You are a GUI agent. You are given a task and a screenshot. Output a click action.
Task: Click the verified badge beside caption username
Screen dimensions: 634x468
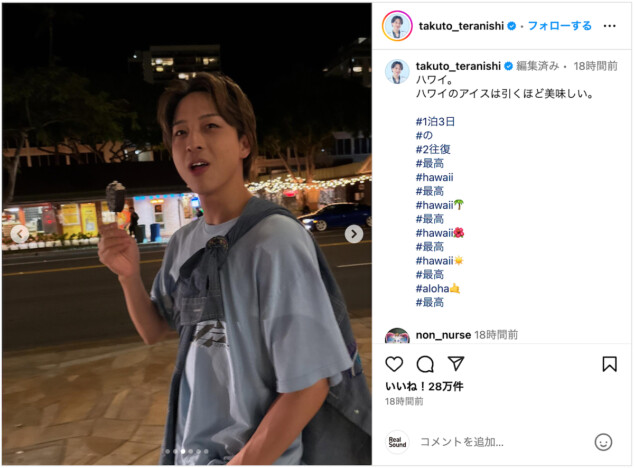click(509, 66)
